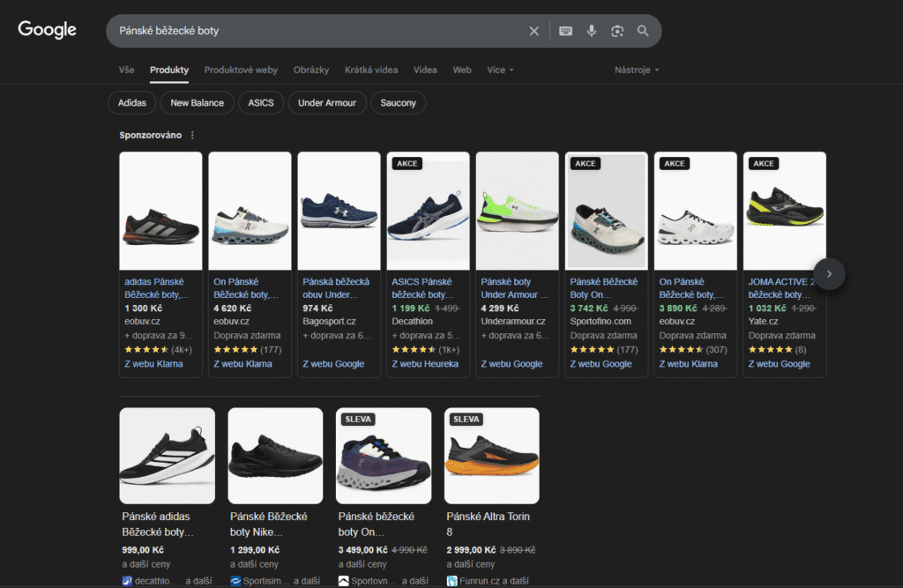The height and width of the screenshot is (588, 903).
Task: Select the Adidas filter chip
Action: [132, 103]
